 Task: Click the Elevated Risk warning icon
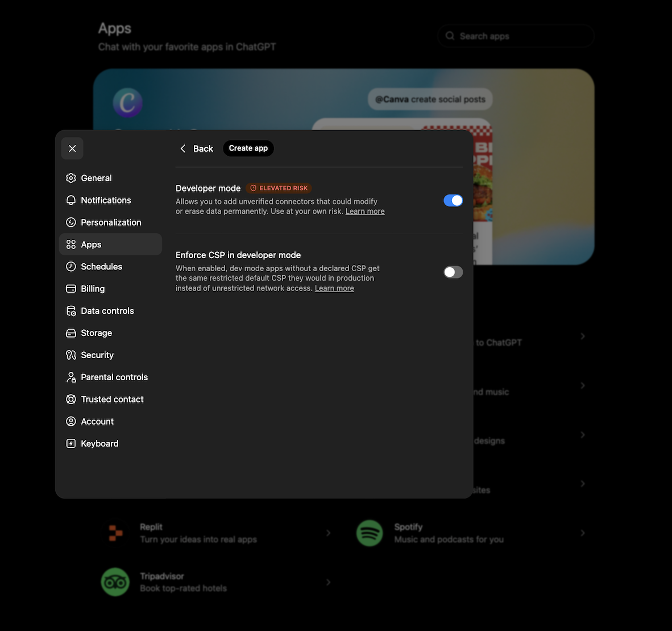pyautogui.click(x=254, y=188)
